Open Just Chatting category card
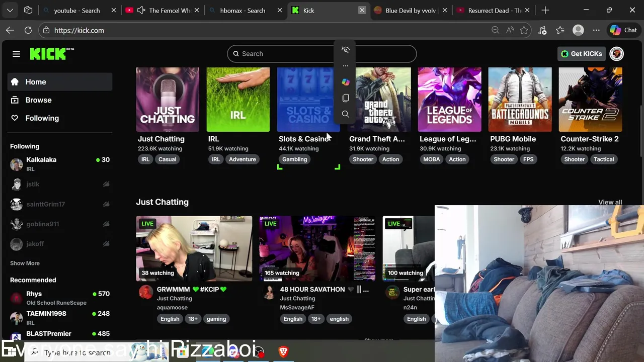This screenshot has height=362, width=644. 168,100
